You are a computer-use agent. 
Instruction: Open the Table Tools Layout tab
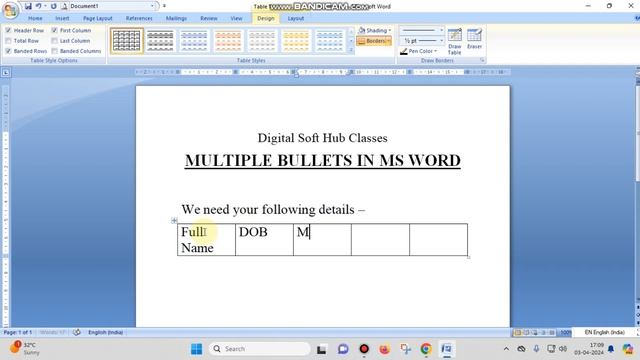tap(296, 18)
